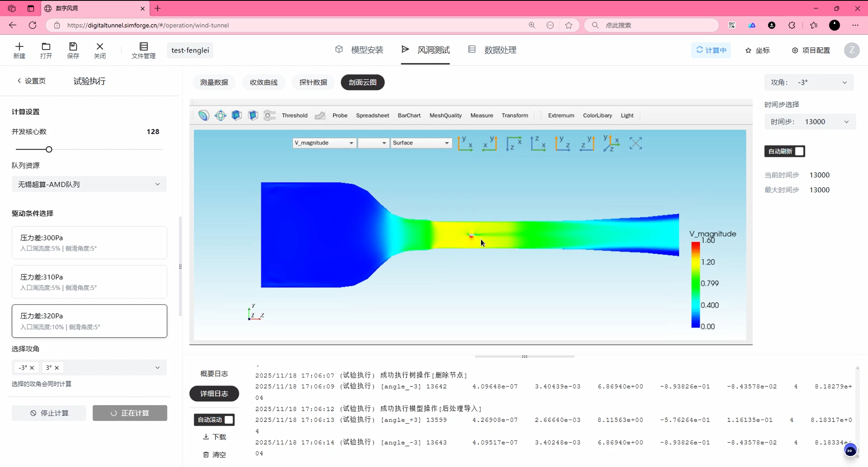Click the glyph crosshair tool icon
The width and height of the screenshot is (868, 467).
click(220, 116)
